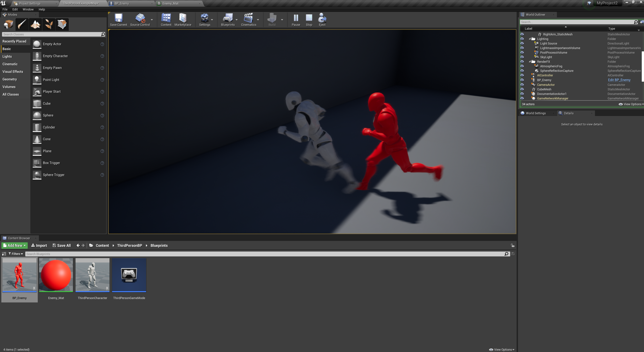644x352 pixels.
Task: Click the Add New button in Content Browser
Action: 14,245
